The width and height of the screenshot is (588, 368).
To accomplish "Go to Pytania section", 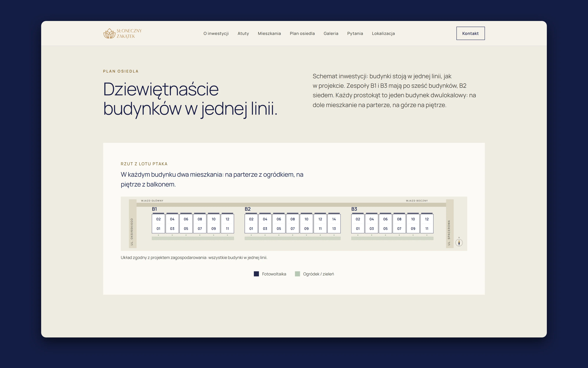I will 355,33.
